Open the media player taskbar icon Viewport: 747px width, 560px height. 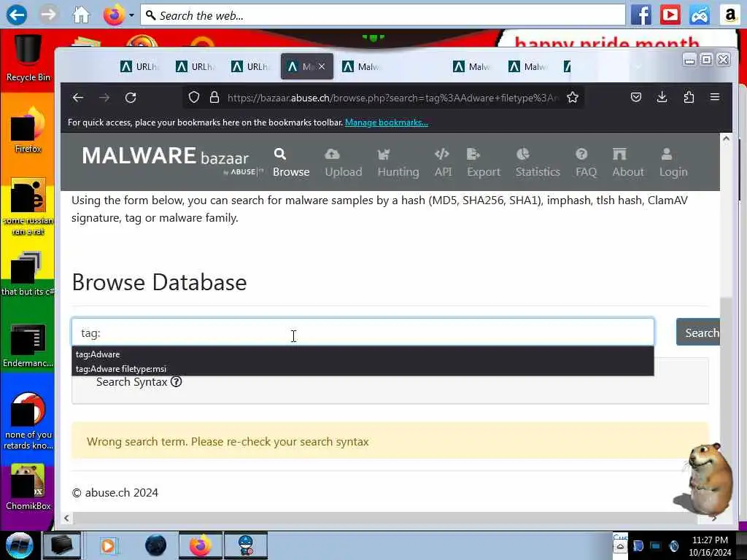point(109,545)
